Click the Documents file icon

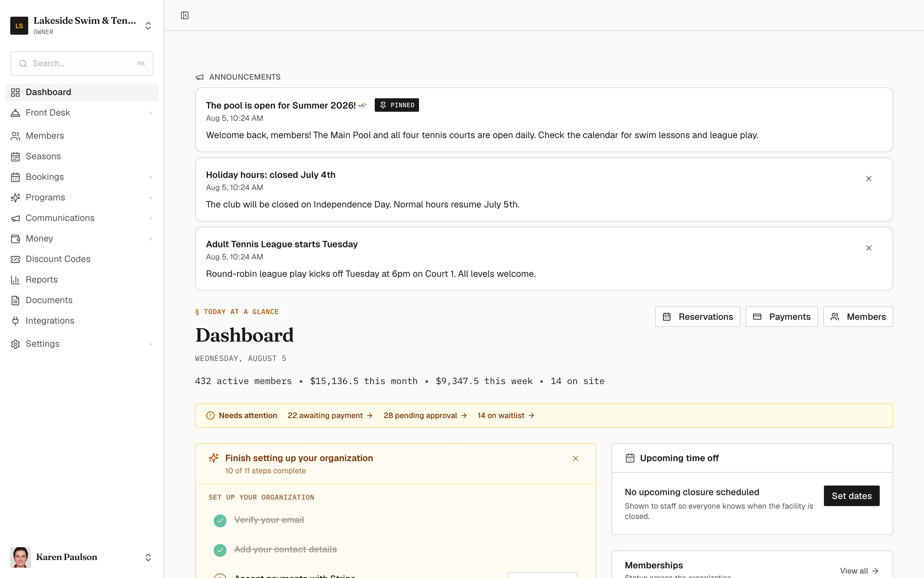(x=15, y=301)
